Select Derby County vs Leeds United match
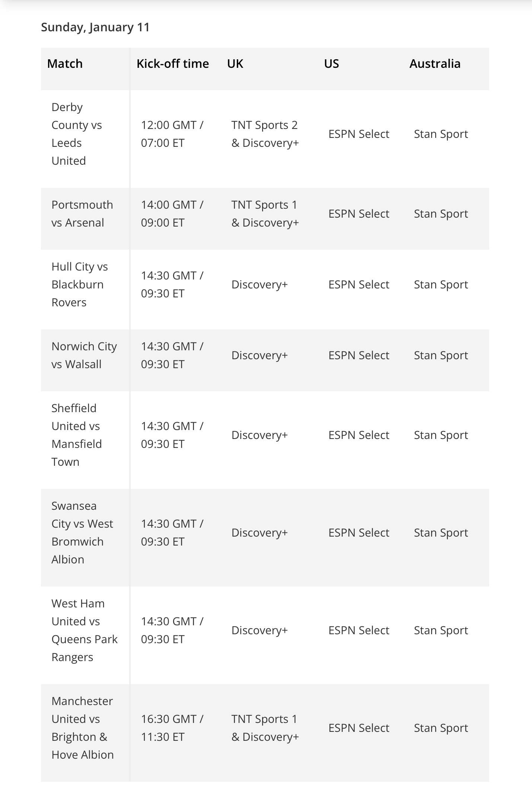Image resolution: width=532 pixels, height=787 pixels. click(77, 134)
